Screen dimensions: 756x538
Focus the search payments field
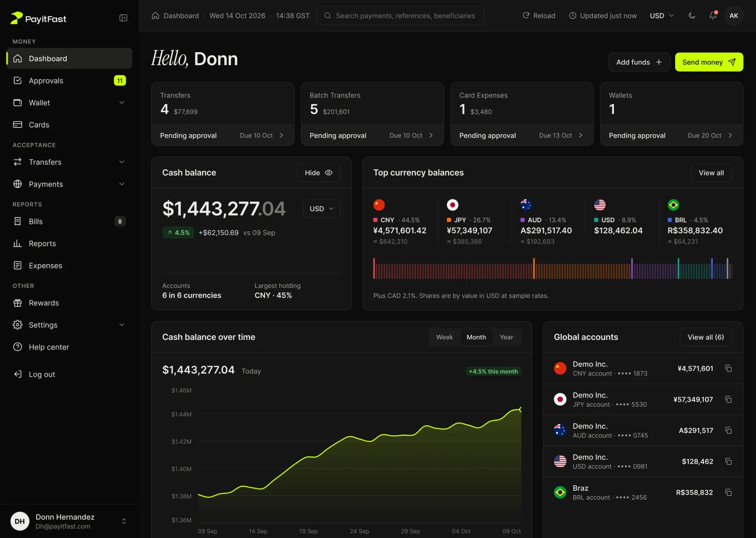tap(400, 16)
